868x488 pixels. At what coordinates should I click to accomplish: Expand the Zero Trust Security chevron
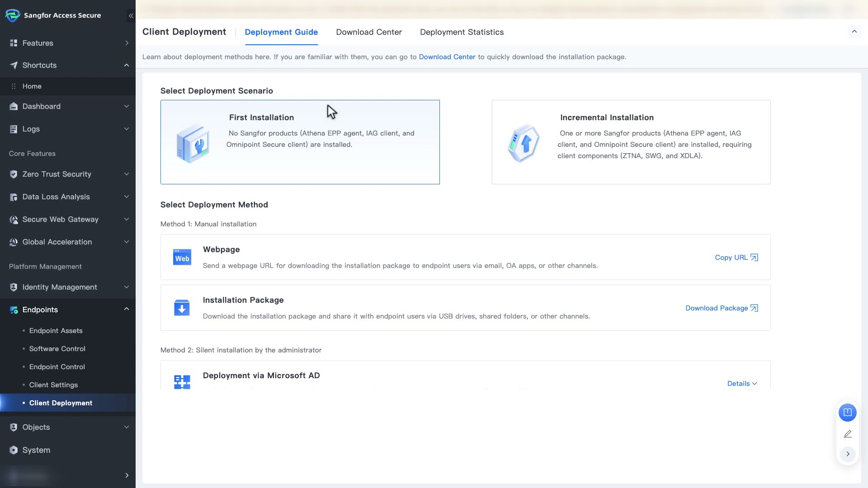127,174
